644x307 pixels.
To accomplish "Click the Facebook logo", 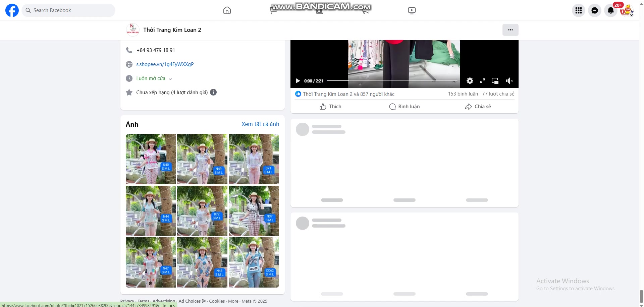I will [x=12, y=10].
